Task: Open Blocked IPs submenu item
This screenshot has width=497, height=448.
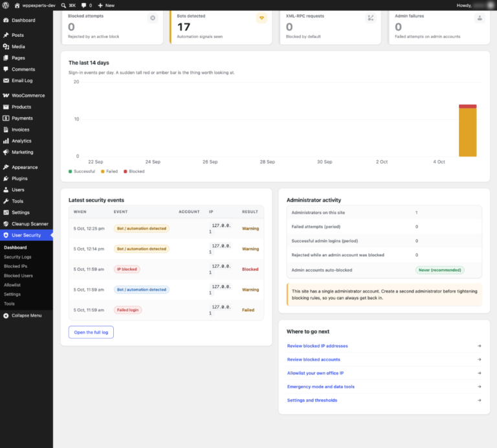Action: 16,266
